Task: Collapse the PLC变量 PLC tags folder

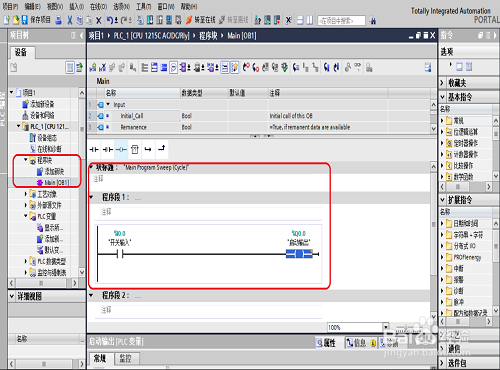Action: 26,216
